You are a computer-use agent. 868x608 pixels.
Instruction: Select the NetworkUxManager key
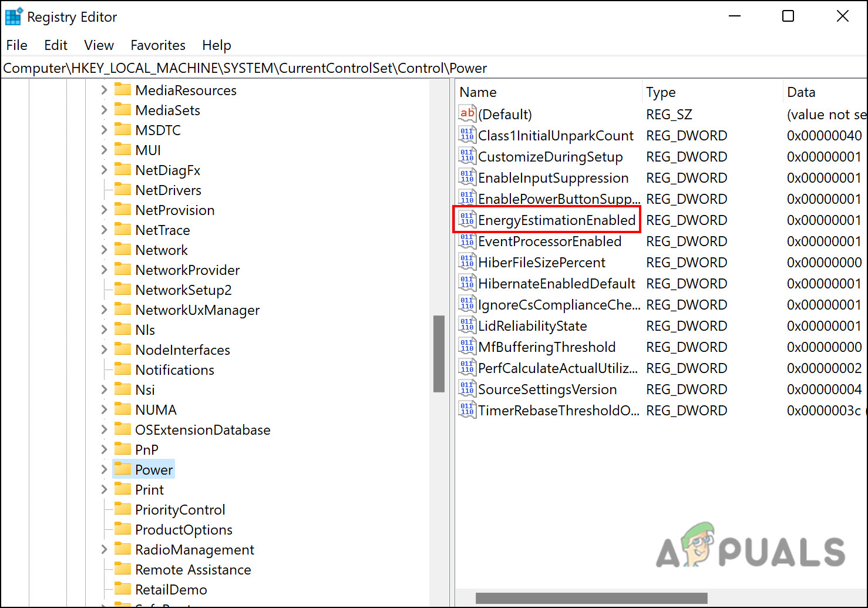[197, 310]
